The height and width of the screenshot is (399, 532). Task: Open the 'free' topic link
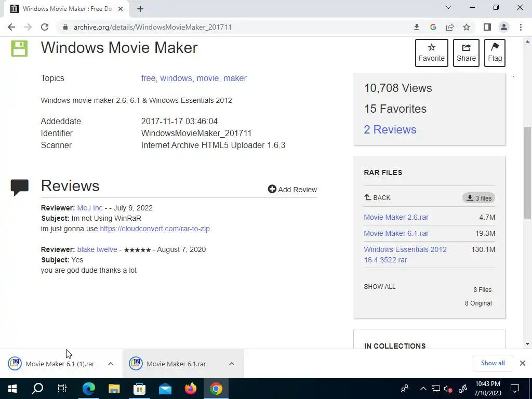click(x=148, y=78)
